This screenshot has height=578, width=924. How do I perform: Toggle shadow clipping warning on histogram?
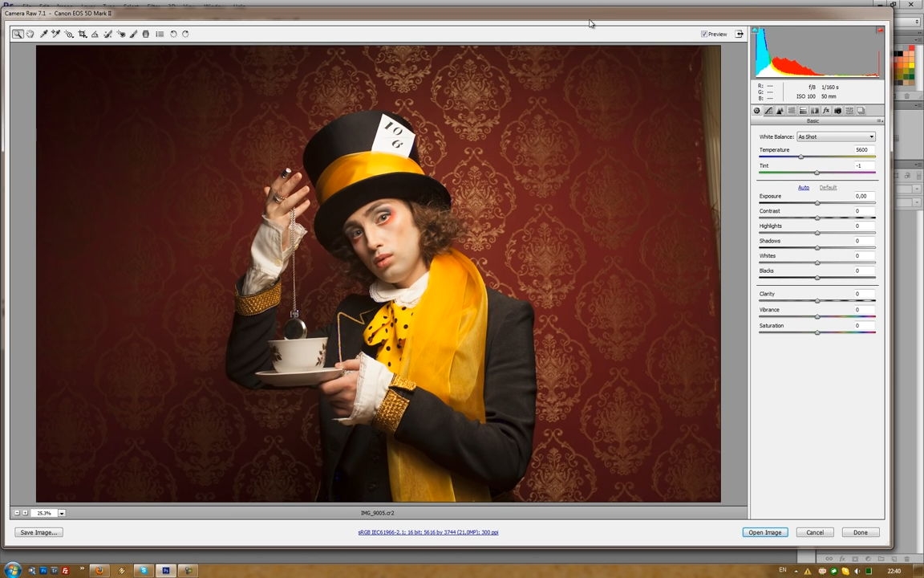(x=755, y=30)
